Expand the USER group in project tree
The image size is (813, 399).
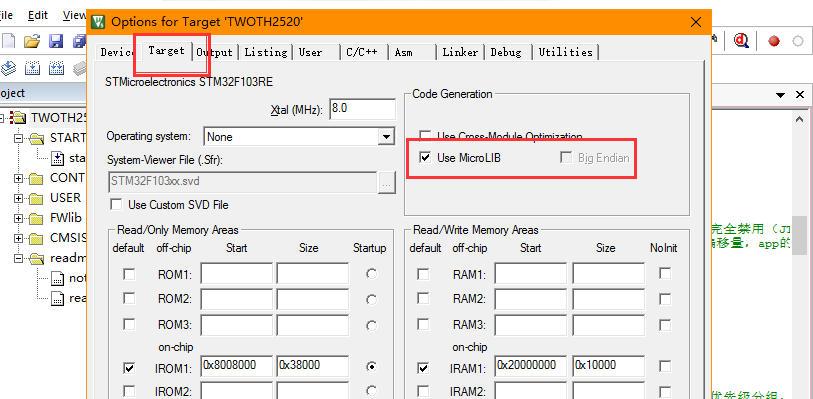[x=19, y=198]
